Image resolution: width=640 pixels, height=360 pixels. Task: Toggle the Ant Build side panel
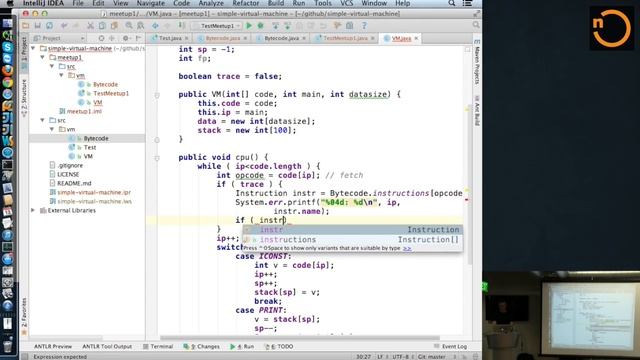coord(477,111)
